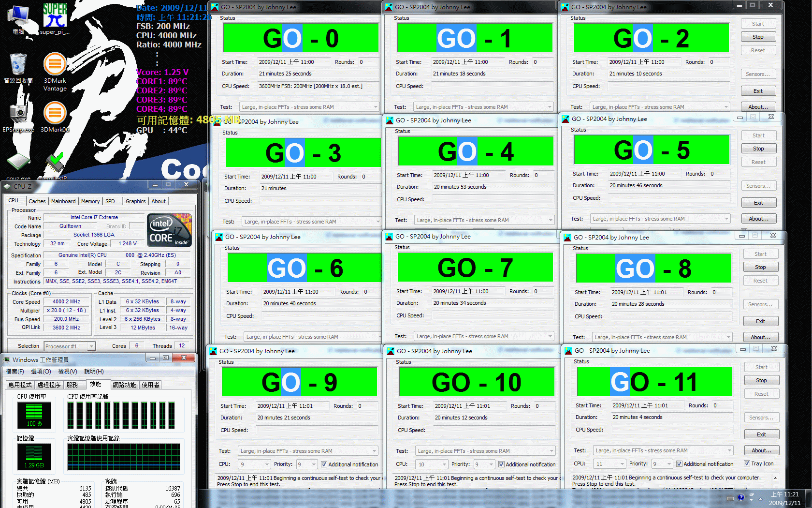
Task: Open the Test dropdown in GO-5 window
Action: (x=660, y=219)
